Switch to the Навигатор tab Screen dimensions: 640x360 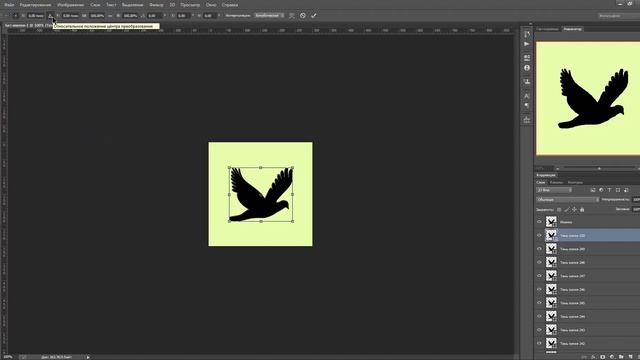coord(572,29)
